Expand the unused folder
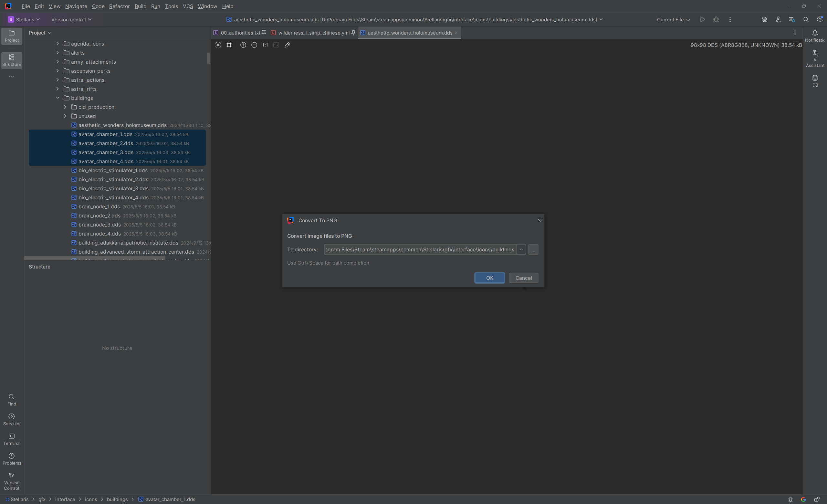 (65, 116)
